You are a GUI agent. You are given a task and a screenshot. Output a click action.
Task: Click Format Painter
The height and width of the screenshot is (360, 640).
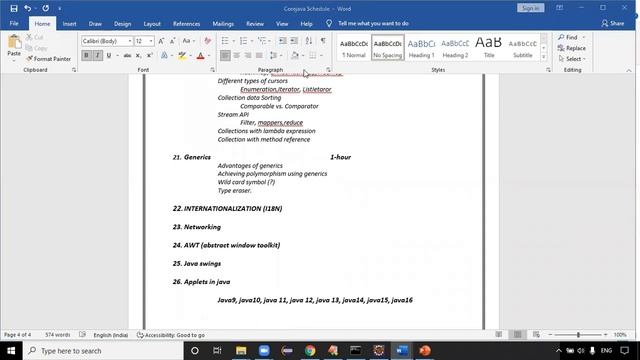pos(49,59)
